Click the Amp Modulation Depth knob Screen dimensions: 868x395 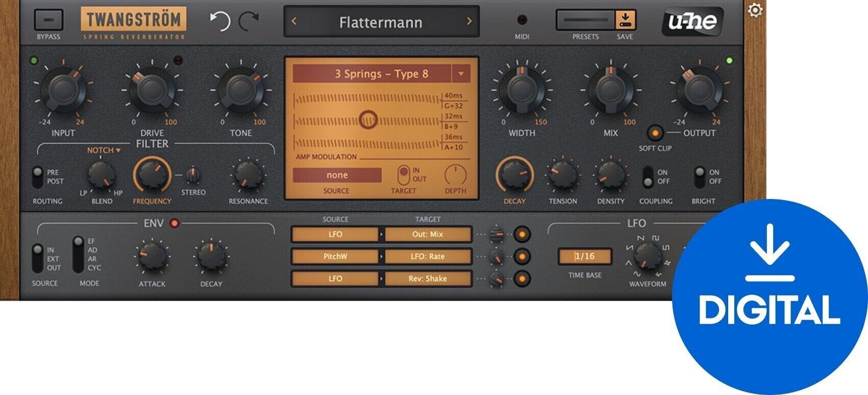(455, 175)
